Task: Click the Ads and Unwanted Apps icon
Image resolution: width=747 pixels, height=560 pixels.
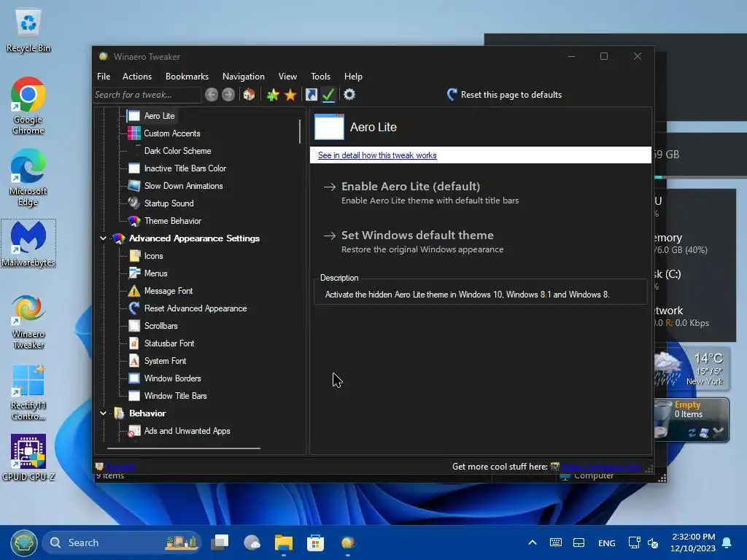Action: coord(134,431)
